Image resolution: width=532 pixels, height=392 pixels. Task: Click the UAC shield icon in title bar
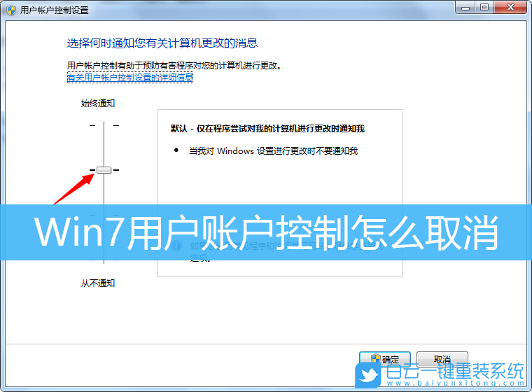point(11,10)
